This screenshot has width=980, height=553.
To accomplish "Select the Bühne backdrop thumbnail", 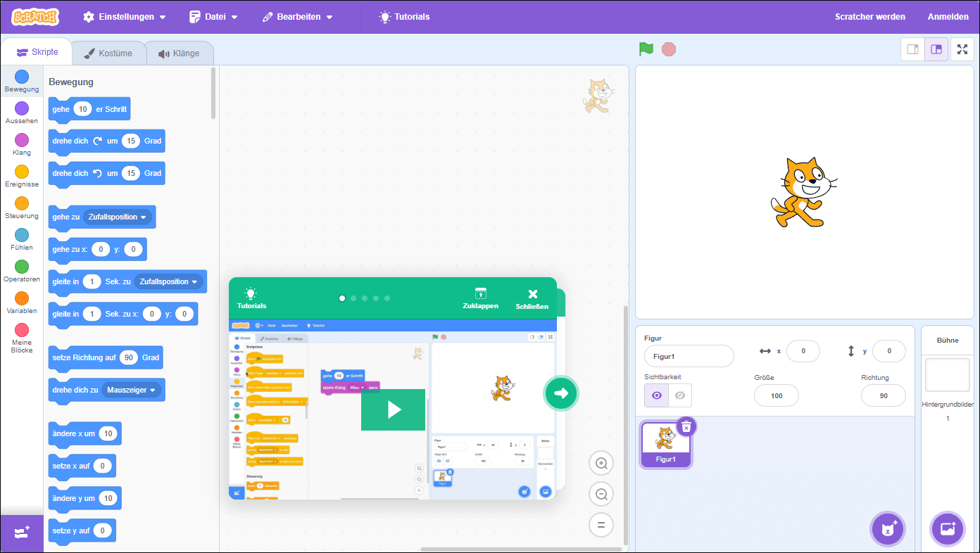I will pyautogui.click(x=948, y=375).
